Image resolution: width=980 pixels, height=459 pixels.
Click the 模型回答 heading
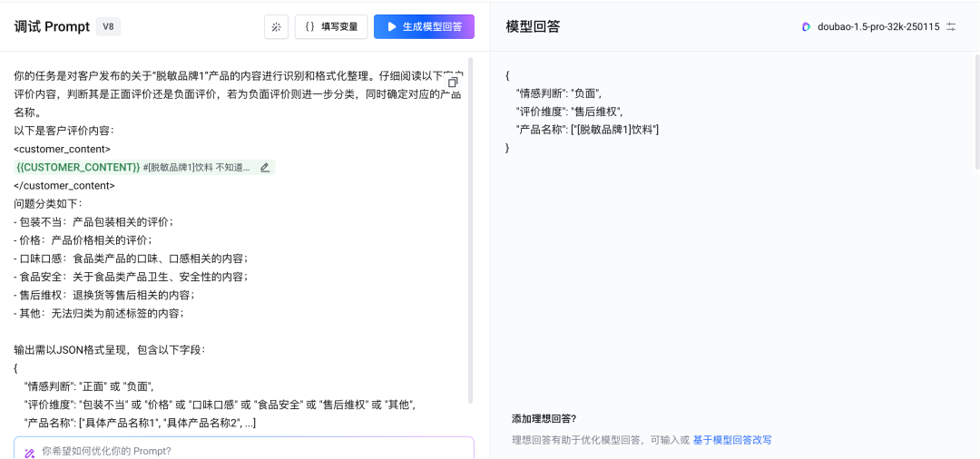533,27
